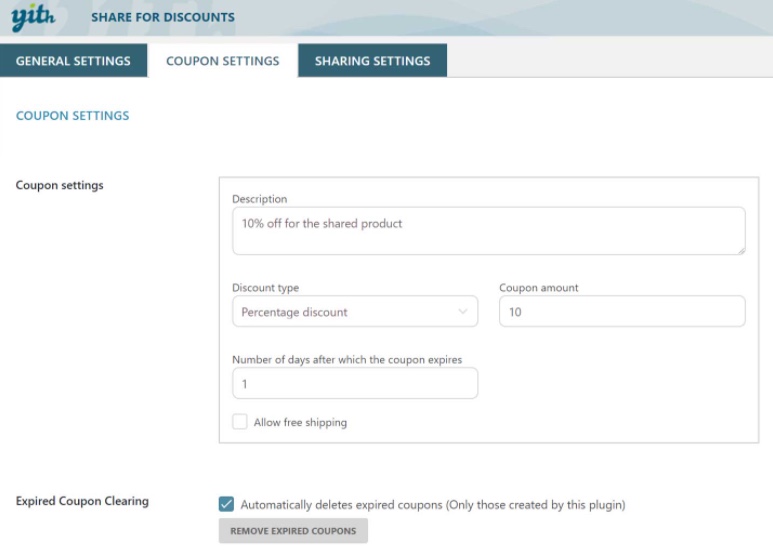Click the 'Expired Coupon Clearing' row label
Screen dimensions: 773x553
82,501
